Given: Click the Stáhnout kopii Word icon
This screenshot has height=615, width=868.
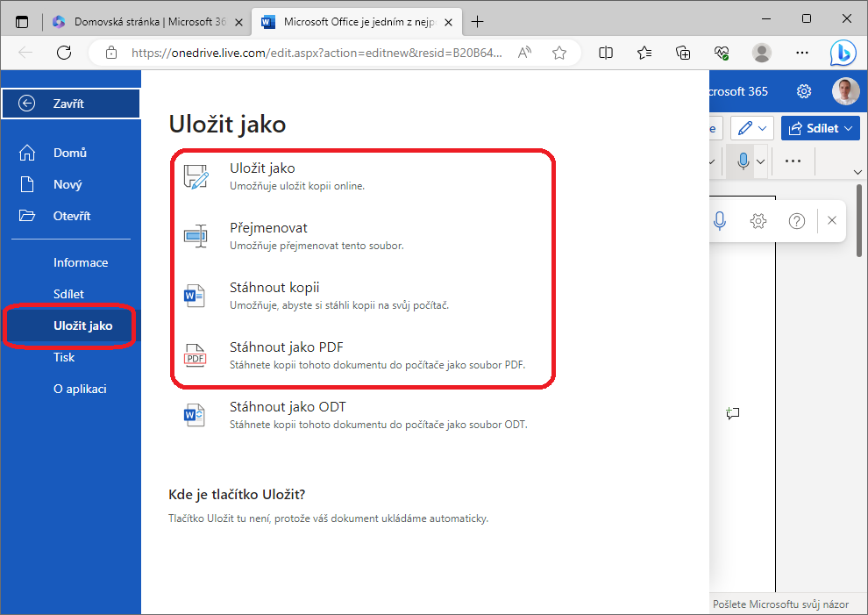Looking at the screenshot, I should pyautogui.click(x=195, y=296).
